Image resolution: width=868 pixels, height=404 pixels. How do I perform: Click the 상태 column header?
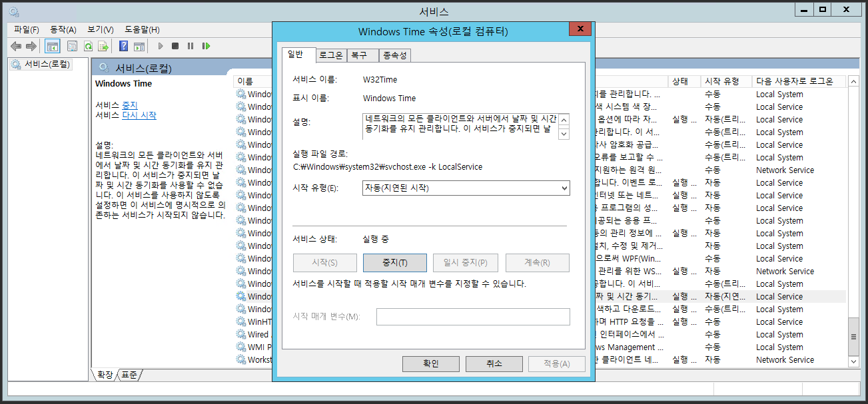click(x=684, y=81)
